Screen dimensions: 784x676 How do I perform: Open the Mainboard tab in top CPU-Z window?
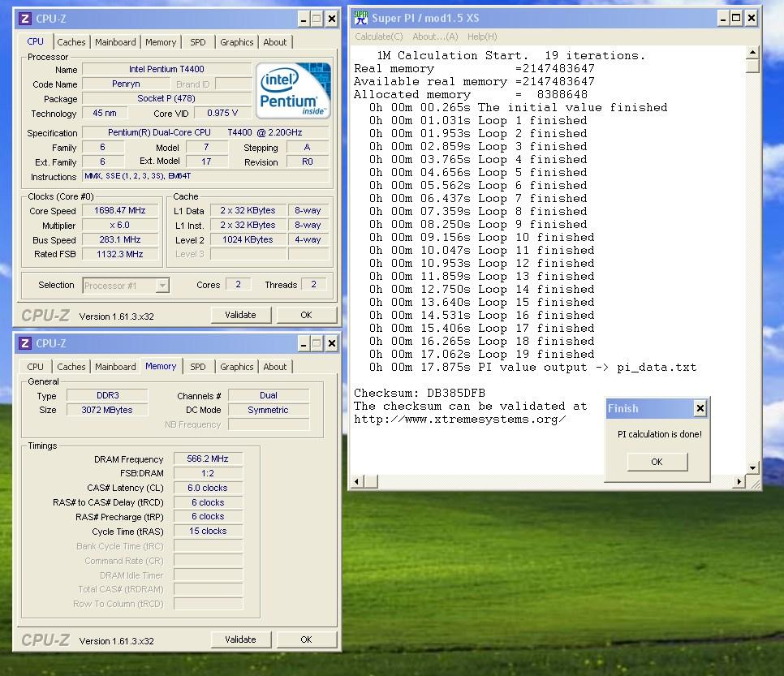115,42
